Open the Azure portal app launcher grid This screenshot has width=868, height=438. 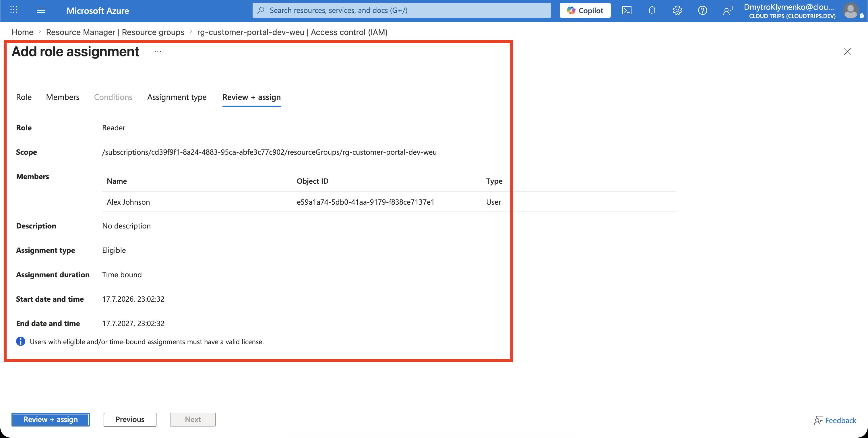[14, 10]
